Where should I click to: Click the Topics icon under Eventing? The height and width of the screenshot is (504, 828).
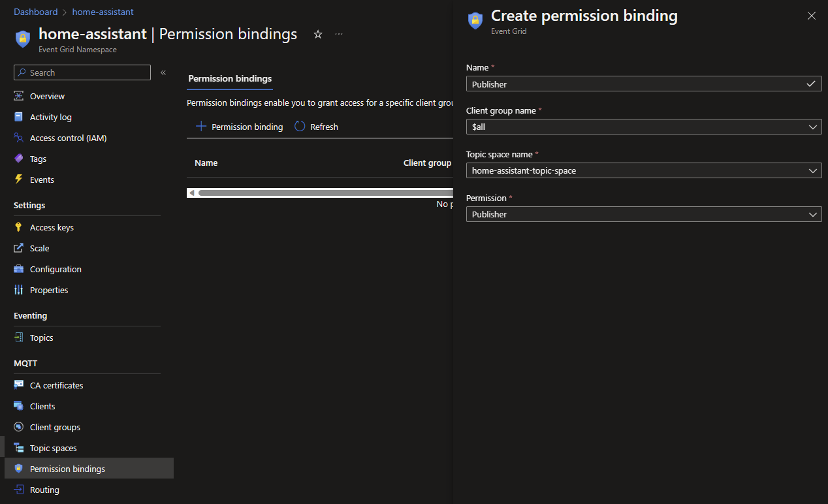(18, 338)
